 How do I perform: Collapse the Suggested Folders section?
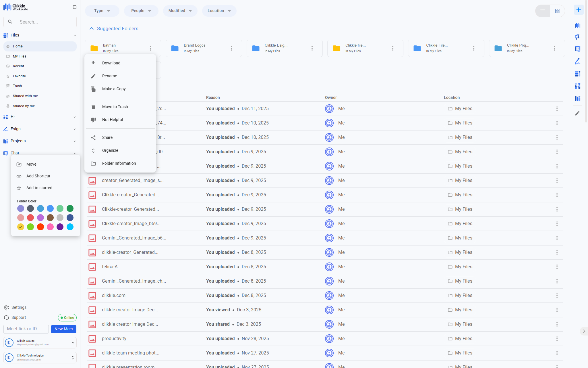92,28
